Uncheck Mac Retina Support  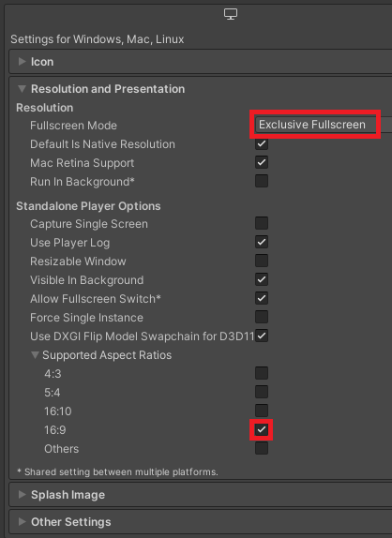(x=262, y=162)
